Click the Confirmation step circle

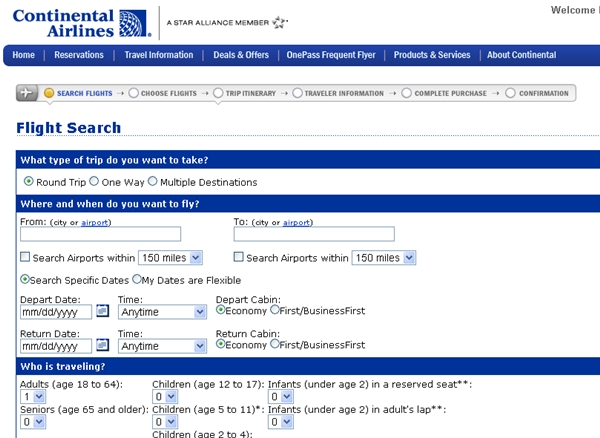tap(510, 93)
